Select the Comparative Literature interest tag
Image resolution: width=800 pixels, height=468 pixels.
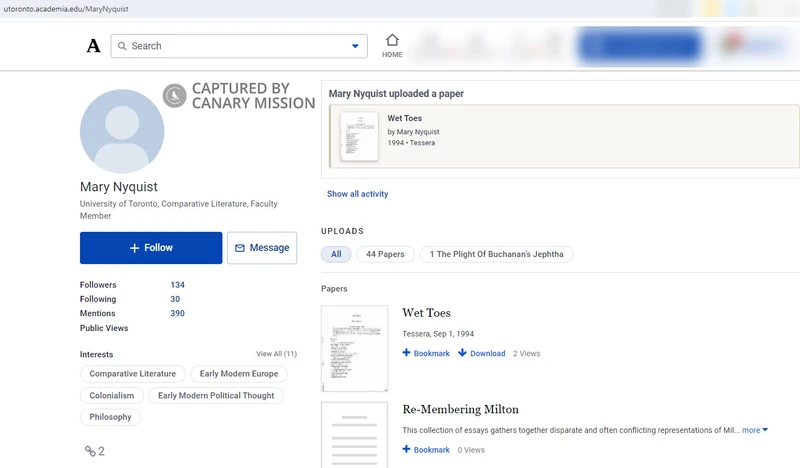pos(133,374)
